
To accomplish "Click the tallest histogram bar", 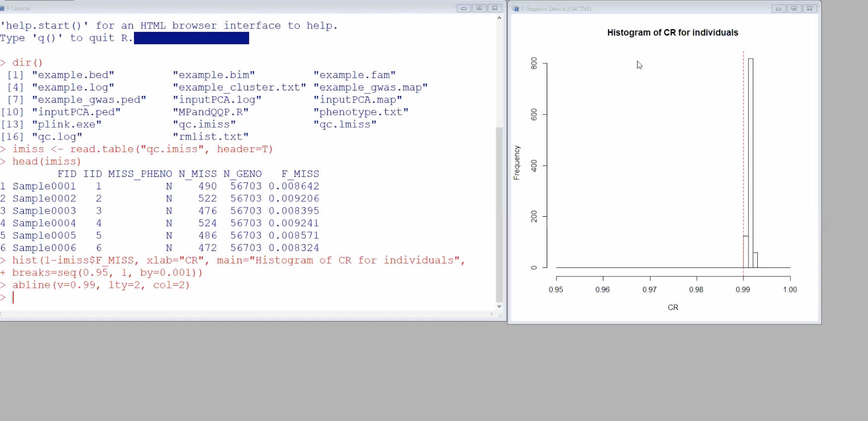I will (750, 164).
